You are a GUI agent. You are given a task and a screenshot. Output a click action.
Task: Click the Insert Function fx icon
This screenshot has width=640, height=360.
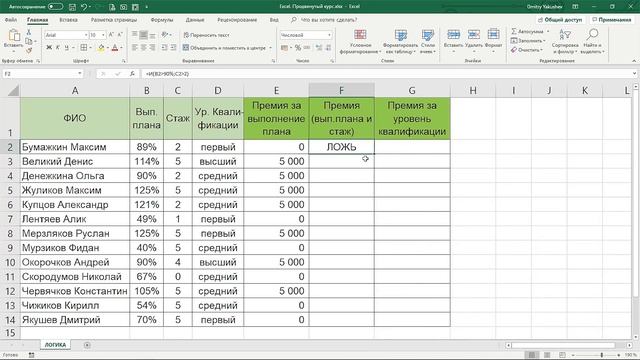pyautogui.click(x=132, y=74)
